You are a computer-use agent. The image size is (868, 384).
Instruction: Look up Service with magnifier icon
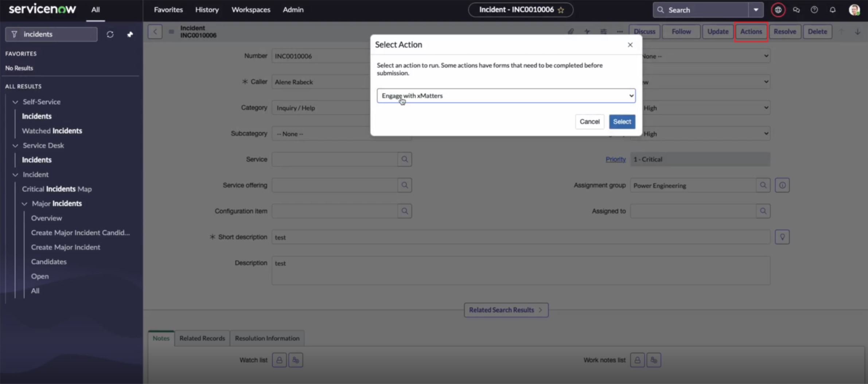point(405,159)
